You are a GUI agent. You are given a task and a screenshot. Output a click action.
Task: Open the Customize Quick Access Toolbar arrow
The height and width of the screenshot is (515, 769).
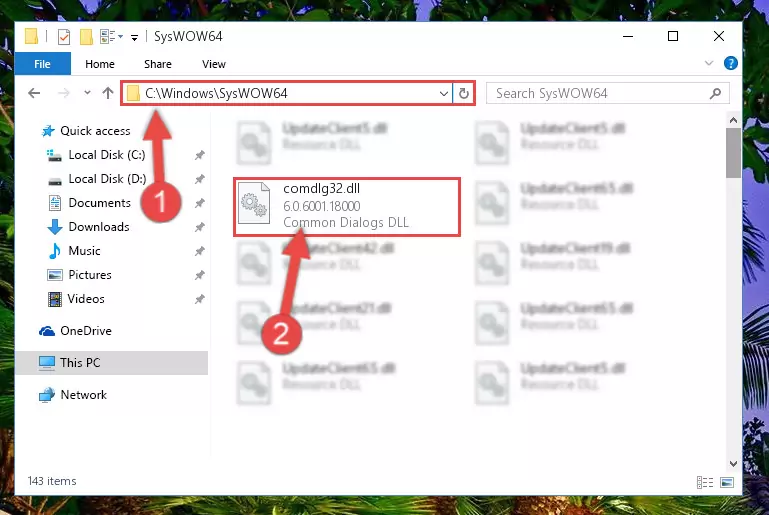(134, 37)
